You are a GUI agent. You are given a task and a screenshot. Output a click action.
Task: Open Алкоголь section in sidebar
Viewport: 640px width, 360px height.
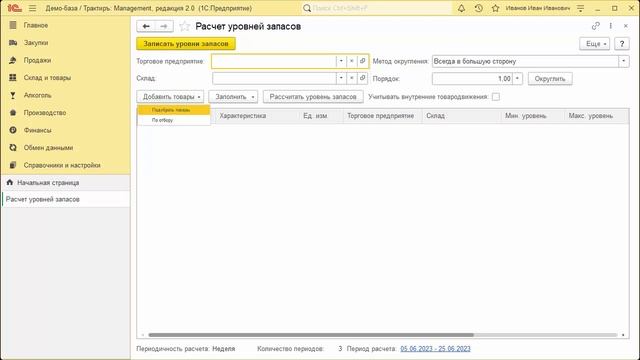pyautogui.click(x=65, y=95)
